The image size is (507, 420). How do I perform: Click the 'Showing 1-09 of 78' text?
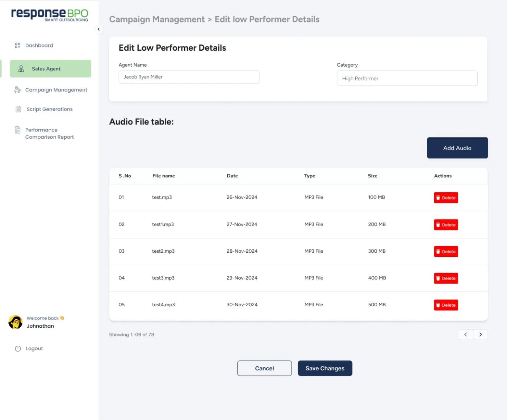pyautogui.click(x=131, y=335)
